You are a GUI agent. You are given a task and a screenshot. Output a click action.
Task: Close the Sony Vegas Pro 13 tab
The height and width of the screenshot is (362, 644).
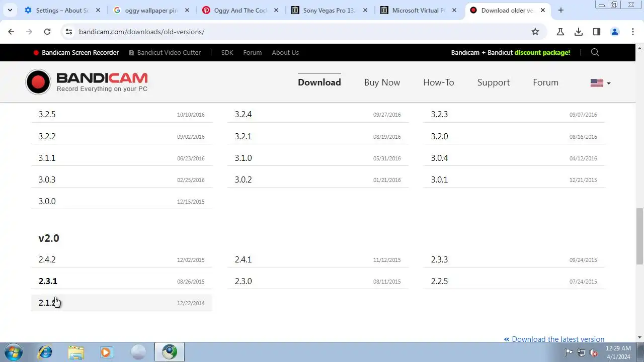365,10
